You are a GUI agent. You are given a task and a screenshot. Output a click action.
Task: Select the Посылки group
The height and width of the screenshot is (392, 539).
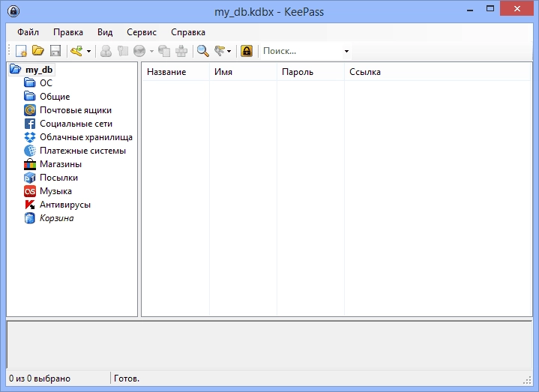[x=58, y=178]
